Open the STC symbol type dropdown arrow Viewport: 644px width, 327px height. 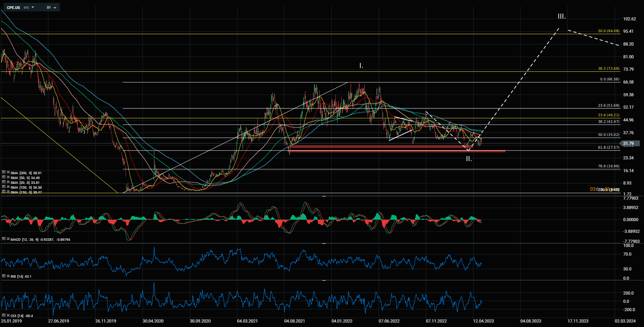33,7
